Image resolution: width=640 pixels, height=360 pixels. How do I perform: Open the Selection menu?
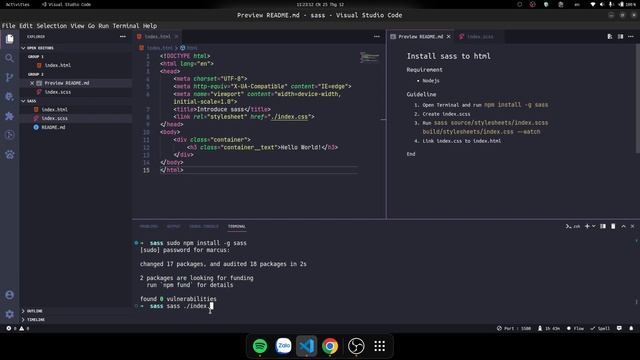51,26
